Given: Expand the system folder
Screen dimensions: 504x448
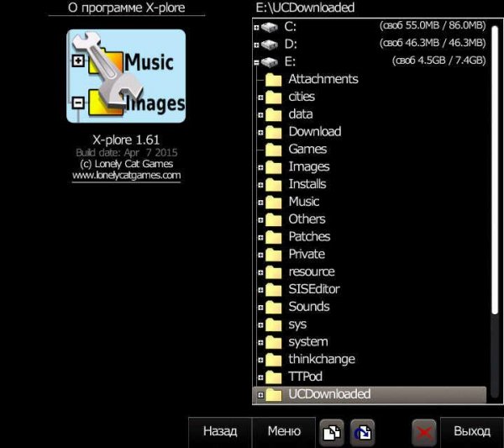Looking at the screenshot, I should pyautogui.click(x=260, y=343).
